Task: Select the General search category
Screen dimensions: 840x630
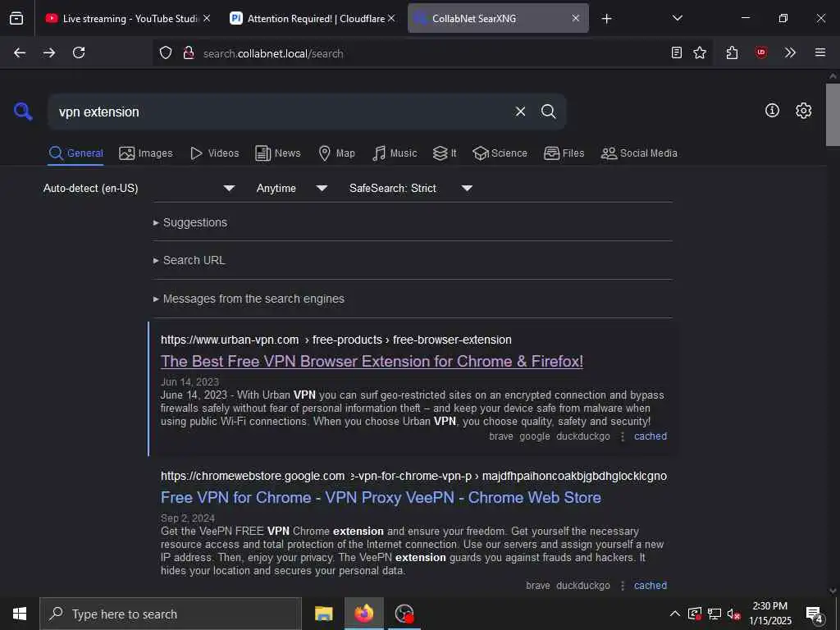Action: point(75,153)
